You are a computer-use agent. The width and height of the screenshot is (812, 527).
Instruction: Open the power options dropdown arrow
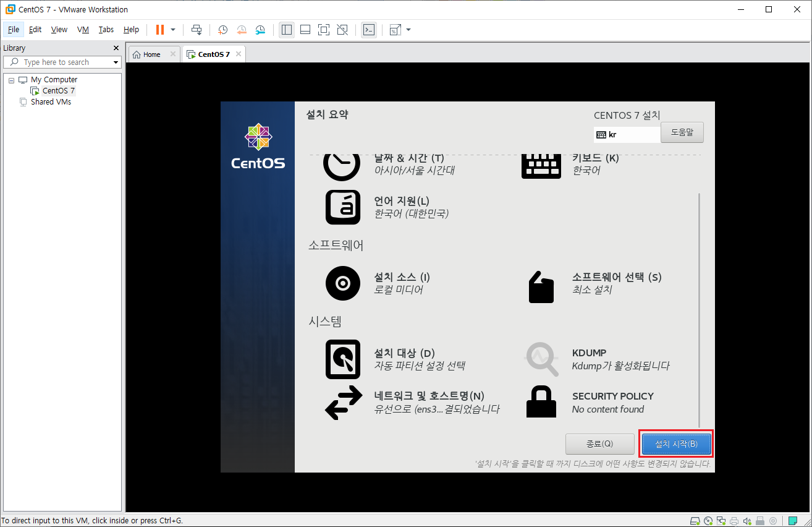coord(173,30)
